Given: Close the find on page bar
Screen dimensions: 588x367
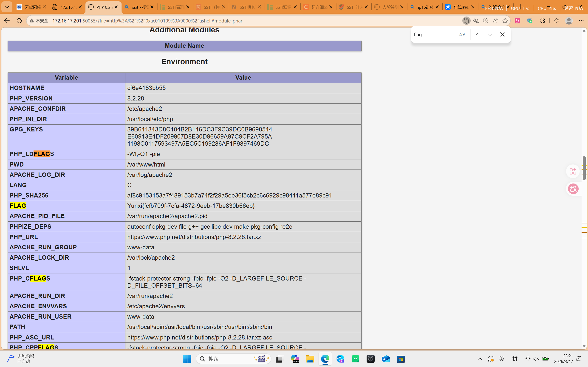Looking at the screenshot, I should (x=502, y=34).
